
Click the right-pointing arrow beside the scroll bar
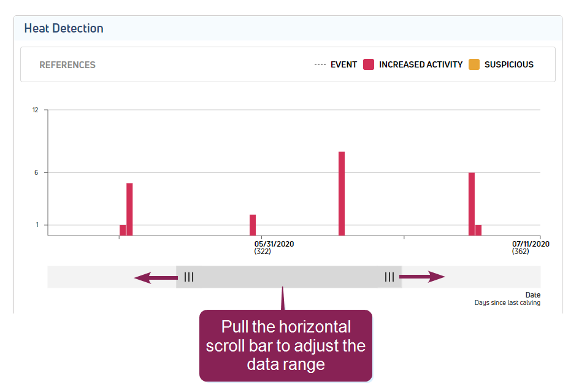[423, 277]
